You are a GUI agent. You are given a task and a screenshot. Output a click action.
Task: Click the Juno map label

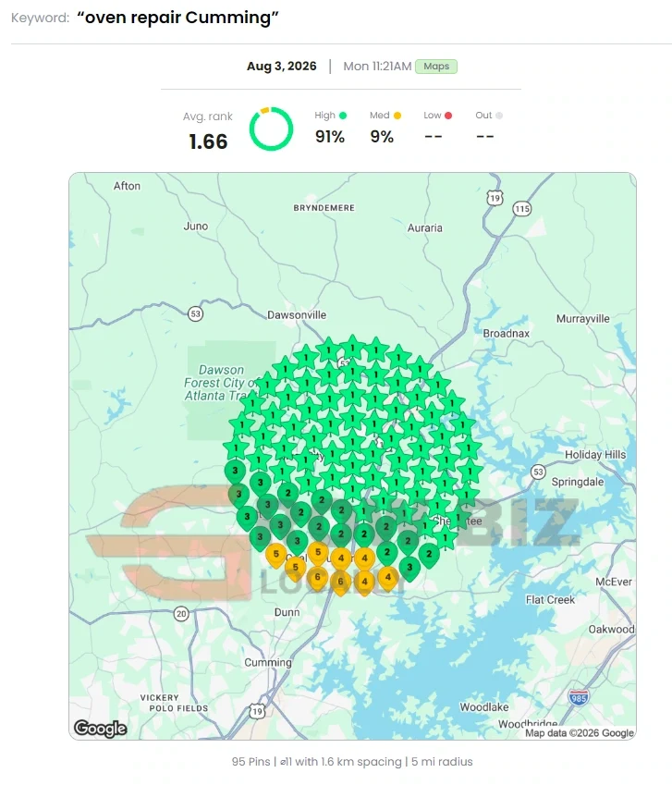[196, 227]
